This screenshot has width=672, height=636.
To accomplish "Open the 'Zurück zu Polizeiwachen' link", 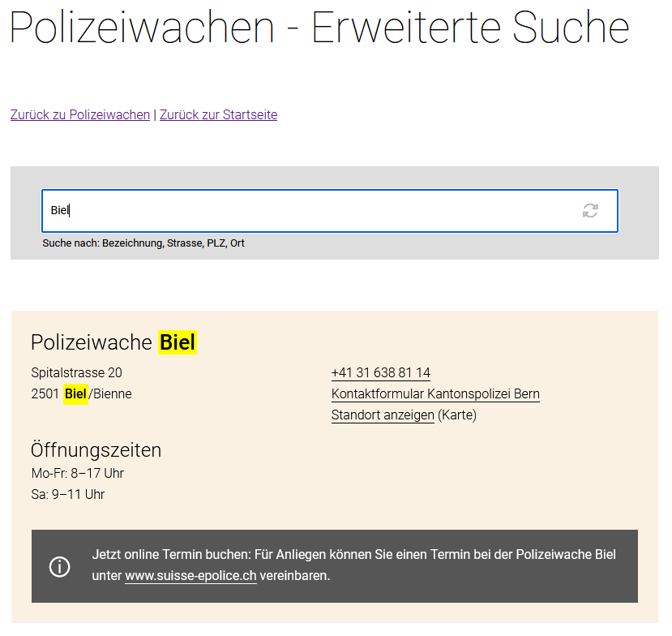I will pyautogui.click(x=80, y=115).
